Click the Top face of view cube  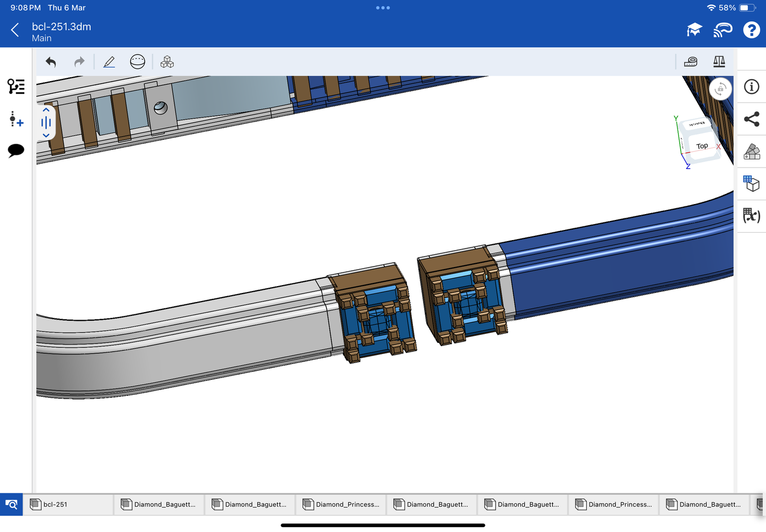[702, 146]
